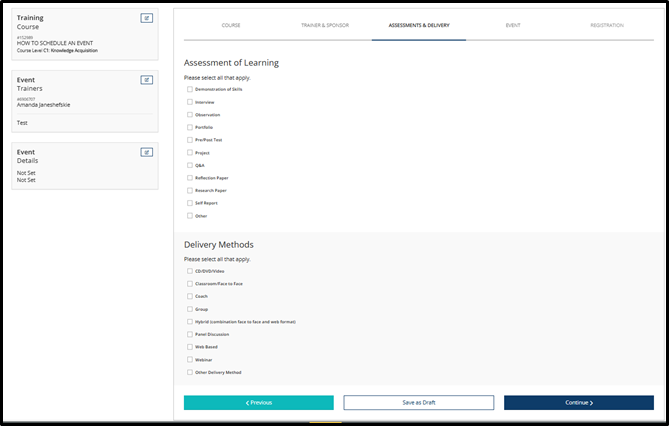Edit the Training Course card
The image size is (669, 426).
pos(146,18)
